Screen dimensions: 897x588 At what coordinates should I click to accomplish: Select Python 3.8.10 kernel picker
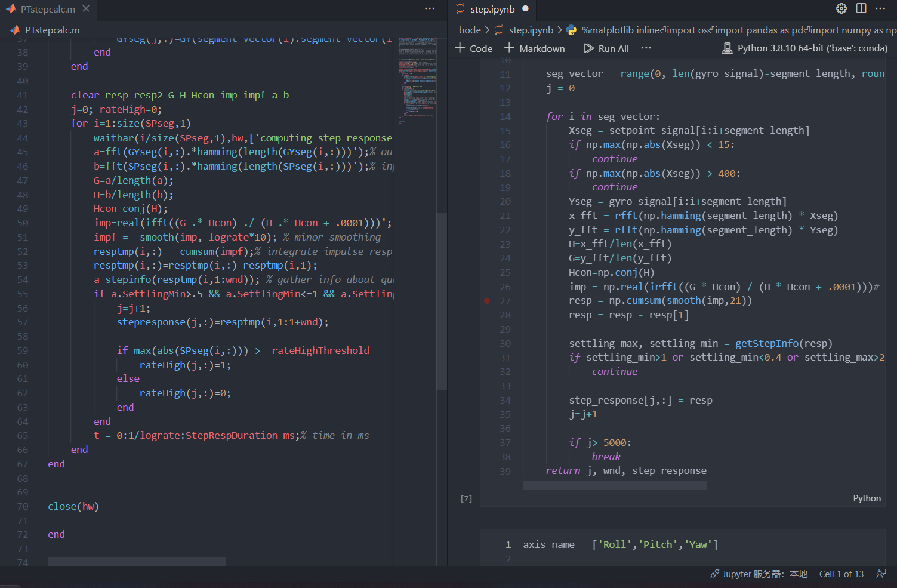point(805,48)
